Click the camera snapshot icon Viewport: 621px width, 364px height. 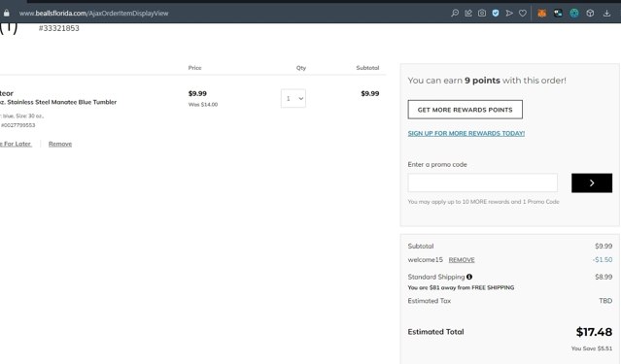click(482, 13)
